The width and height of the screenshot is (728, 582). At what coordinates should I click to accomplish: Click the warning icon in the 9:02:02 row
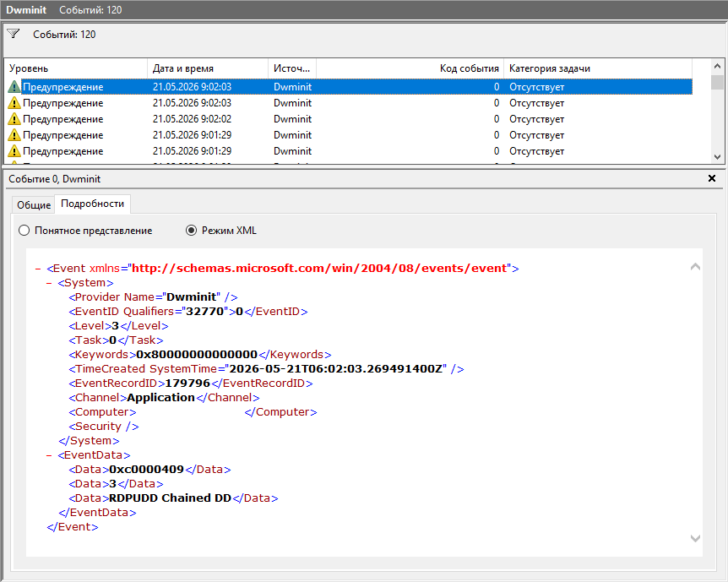tap(14, 119)
